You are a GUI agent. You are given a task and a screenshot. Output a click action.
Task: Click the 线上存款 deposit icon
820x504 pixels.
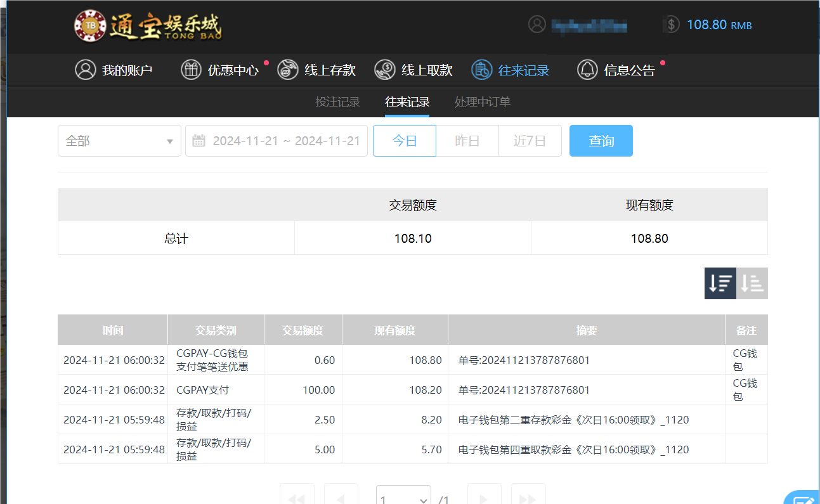tap(288, 70)
